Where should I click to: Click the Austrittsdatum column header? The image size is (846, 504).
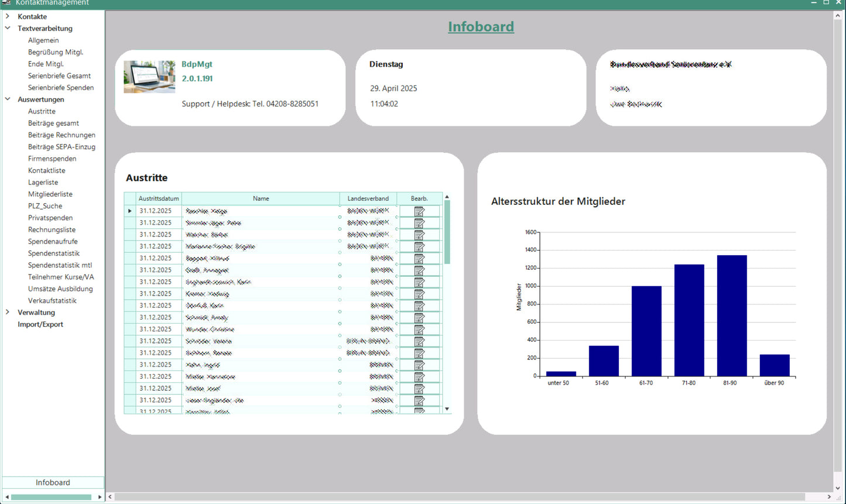click(x=159, y=198)
